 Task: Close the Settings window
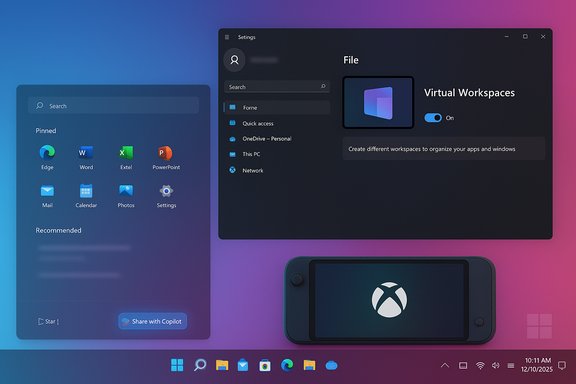pos(543,37)
